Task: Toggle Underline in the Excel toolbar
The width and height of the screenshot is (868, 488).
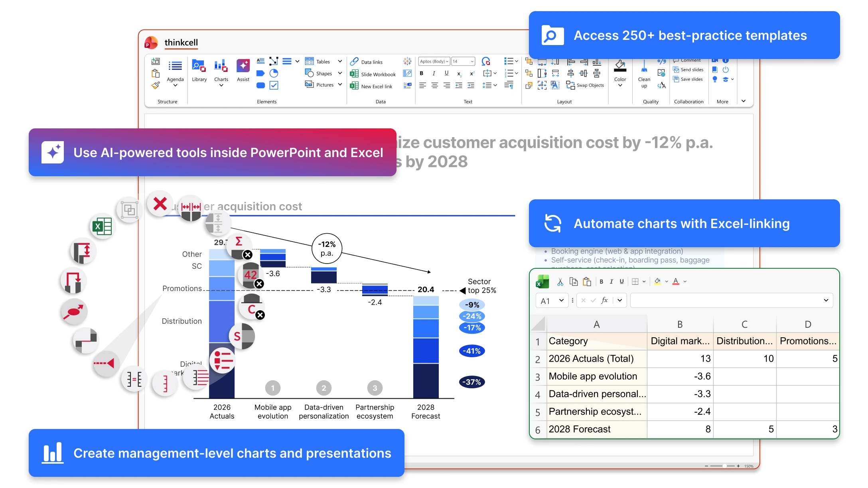Action: (x=621, y=282)
